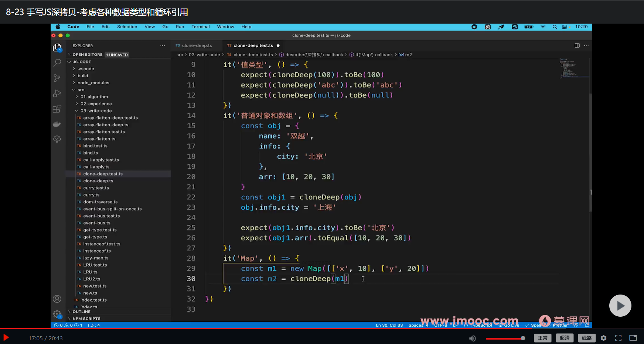Adjust the video volume slider

click(x=505, y=338)
